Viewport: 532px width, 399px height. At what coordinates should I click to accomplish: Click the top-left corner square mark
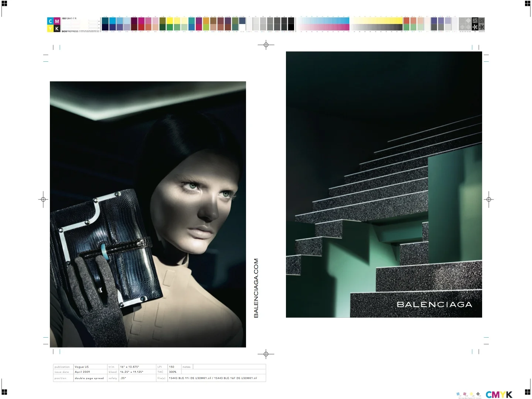4,4
